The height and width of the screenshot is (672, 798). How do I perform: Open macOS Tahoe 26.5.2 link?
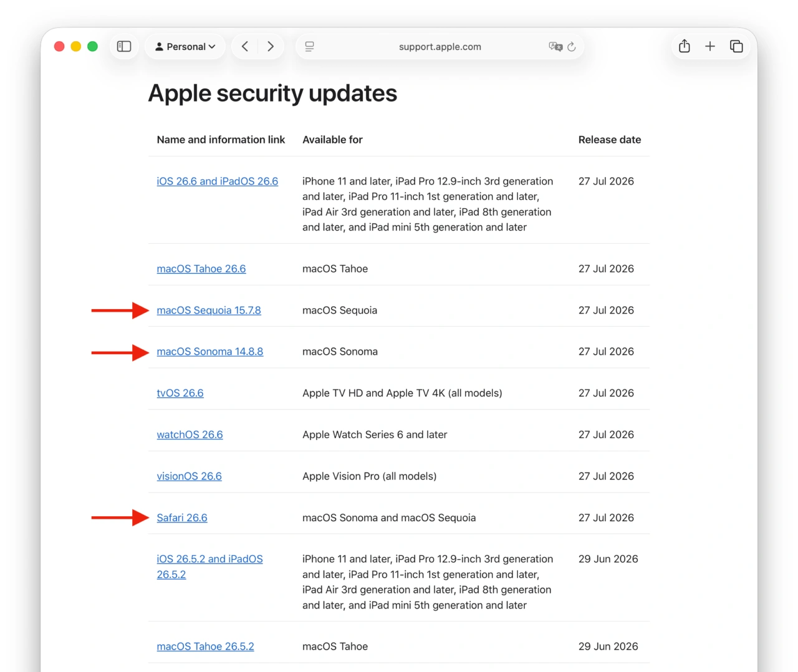pyautogui.click(x=206, y=646)
